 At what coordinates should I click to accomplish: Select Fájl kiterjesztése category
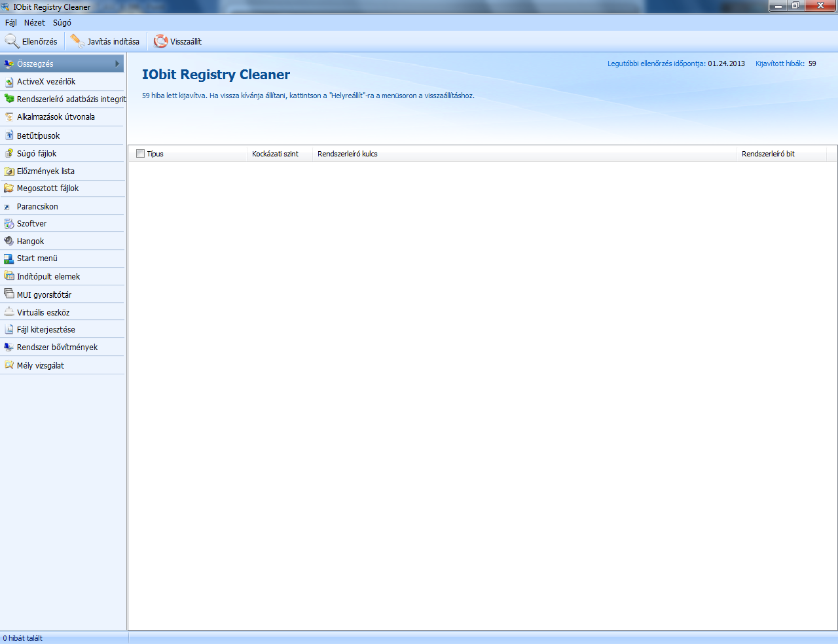[x=63, y=329]
